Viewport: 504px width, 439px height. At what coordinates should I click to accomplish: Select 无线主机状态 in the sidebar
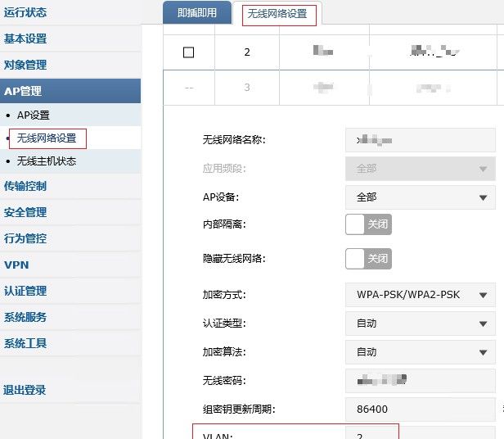pyautogui.click(x=70, y=161)
